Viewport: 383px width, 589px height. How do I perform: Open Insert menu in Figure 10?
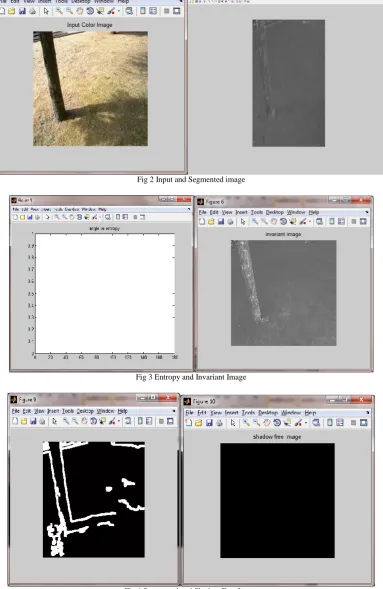(x=231, y=412)
